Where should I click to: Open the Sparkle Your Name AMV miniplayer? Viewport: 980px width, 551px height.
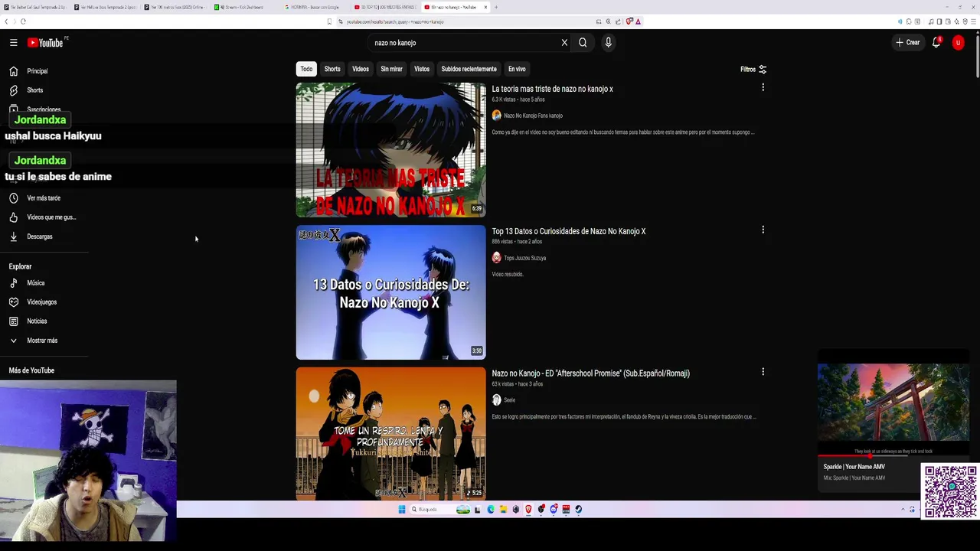pyautogui.click(x=893, y=403)
